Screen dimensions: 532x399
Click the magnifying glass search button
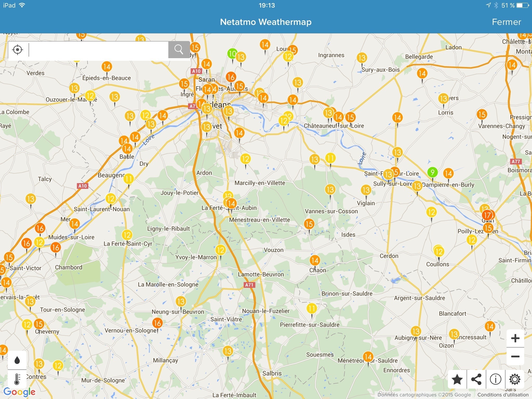tap(179, 49)
